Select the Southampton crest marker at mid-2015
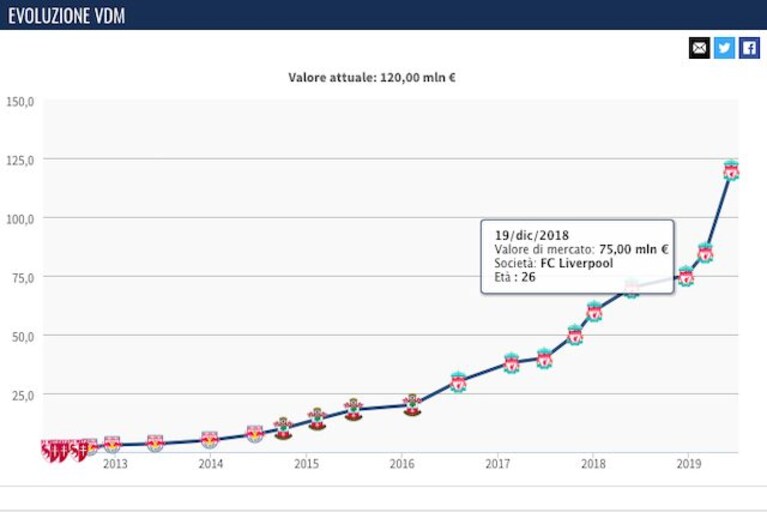This screenshot has height=512, width=767. [353, 410]
